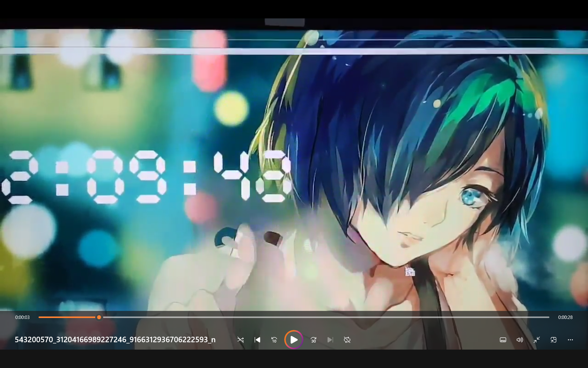Viewport: 588px width, 368px height.
Task: Open subtitles and captions menu
Action: (x=503, y=340)
